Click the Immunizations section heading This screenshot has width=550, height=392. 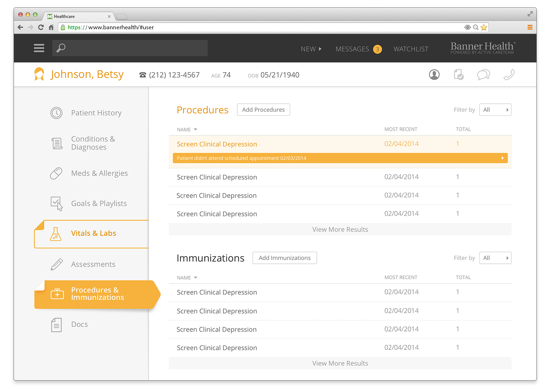tap(210, 258)
